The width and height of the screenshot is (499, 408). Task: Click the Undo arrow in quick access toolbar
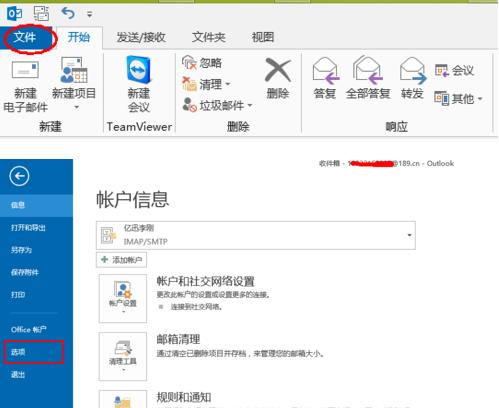click(68, 13)
